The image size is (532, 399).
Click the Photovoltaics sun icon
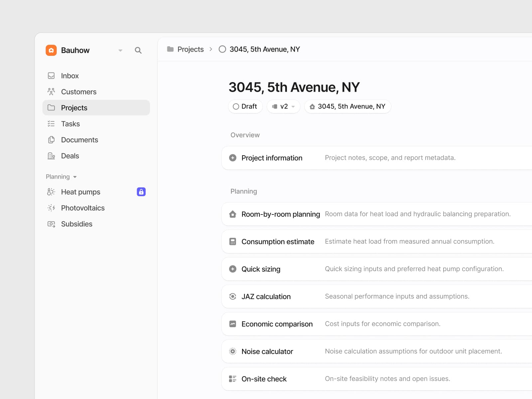[51, 208]
